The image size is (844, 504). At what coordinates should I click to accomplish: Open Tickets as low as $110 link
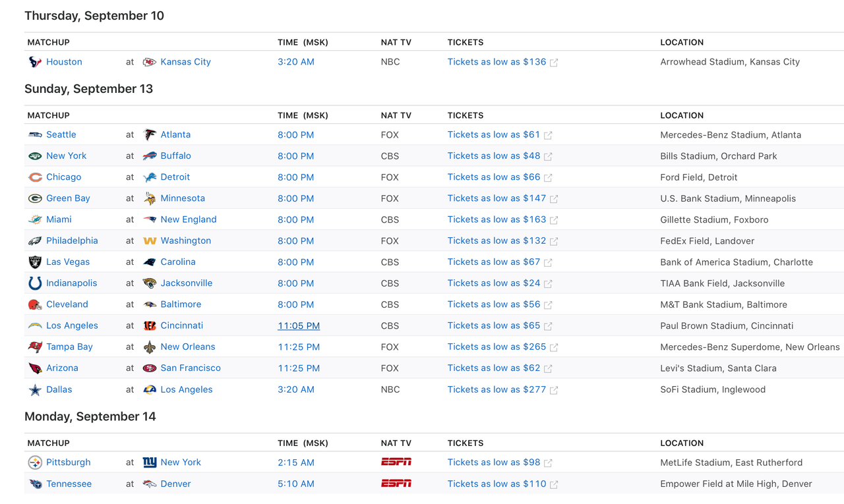(x=497, y=484)
